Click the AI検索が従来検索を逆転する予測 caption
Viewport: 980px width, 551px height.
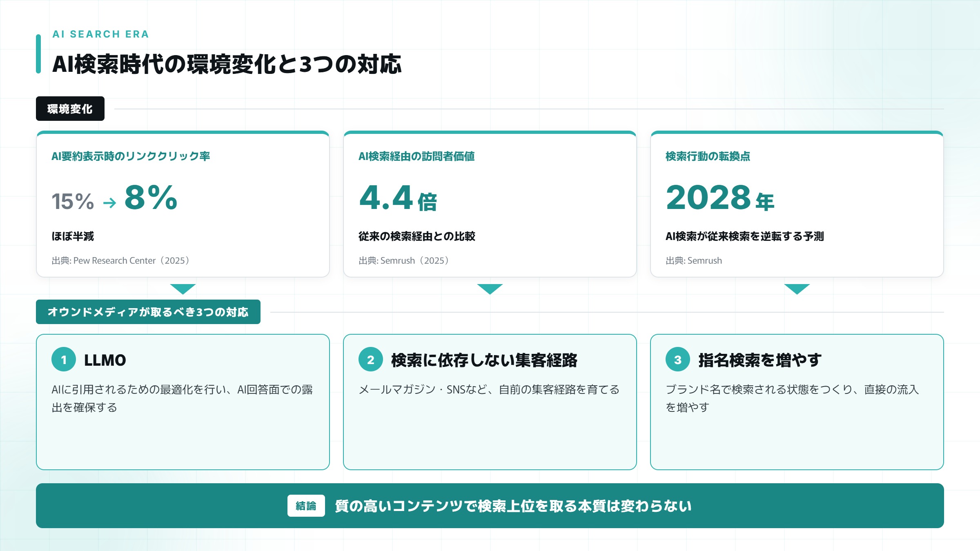tap(745, 236)
